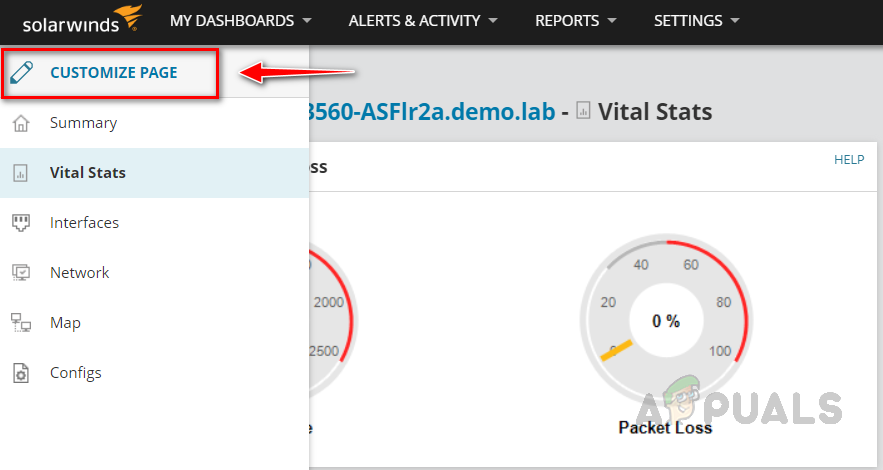Click the Summary home icon
The image size is (883, 470).
pos(21,123)
